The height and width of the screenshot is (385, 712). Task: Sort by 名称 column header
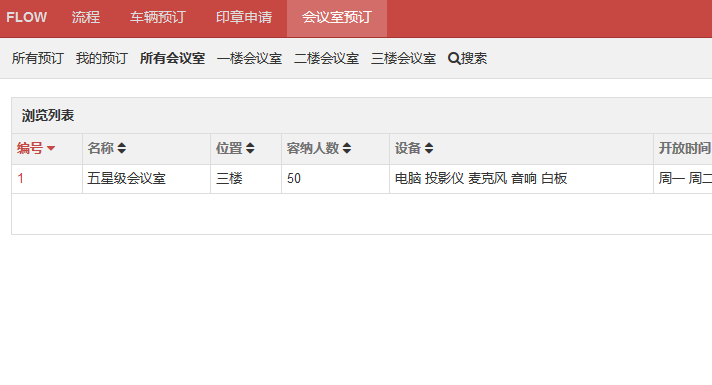point(100,148)
